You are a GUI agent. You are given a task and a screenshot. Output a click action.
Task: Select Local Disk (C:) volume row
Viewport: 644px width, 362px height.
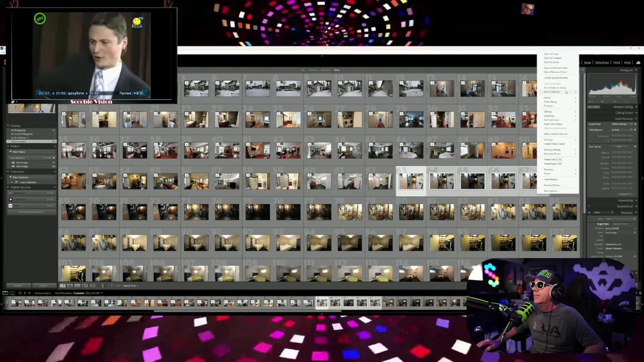[x=31, y=158]
